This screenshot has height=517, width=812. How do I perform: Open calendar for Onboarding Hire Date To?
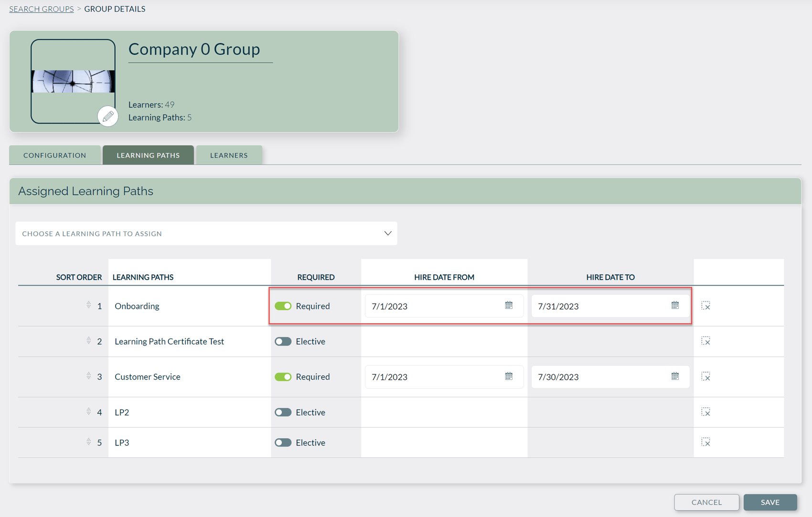(x=675, y=306)
